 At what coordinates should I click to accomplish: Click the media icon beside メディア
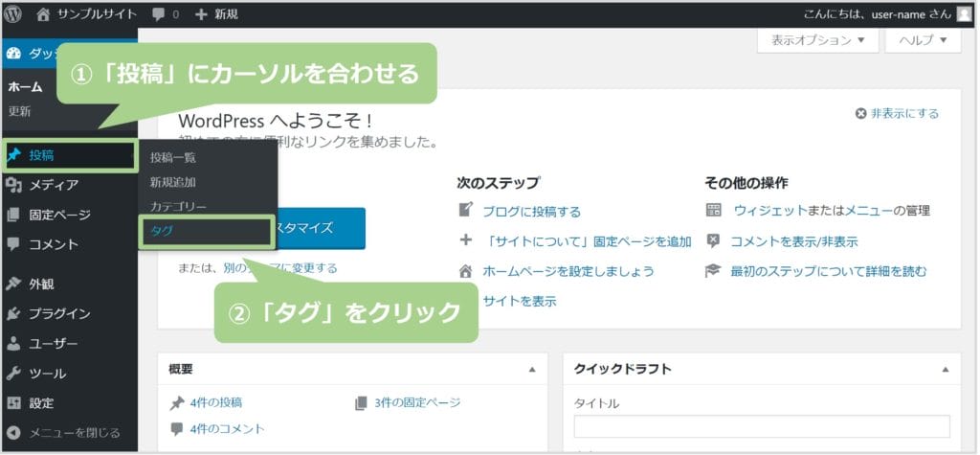tap(13, 185)
